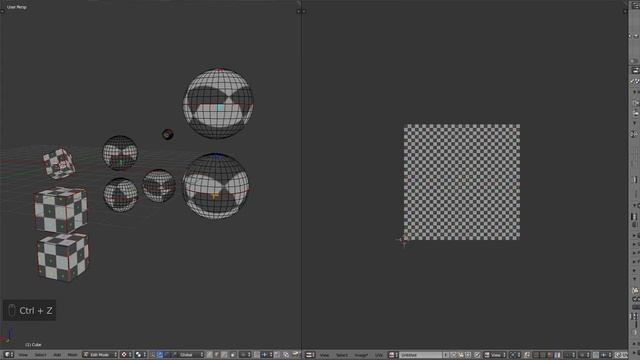Open the View menu in 3D viewport header

pyautogui.click(x=23, y=355)
